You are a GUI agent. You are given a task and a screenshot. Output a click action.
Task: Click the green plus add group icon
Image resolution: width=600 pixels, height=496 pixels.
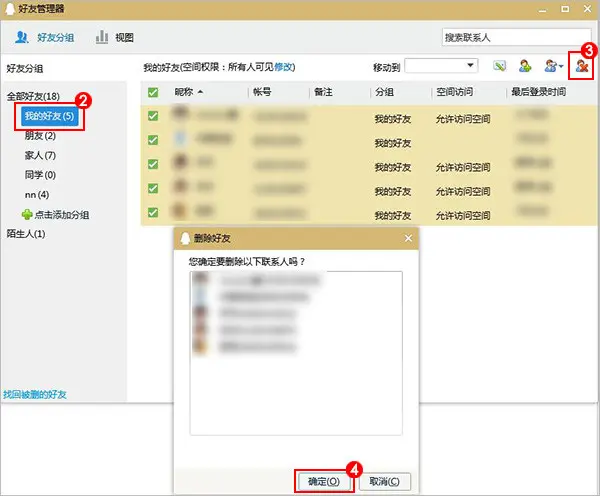27,215
